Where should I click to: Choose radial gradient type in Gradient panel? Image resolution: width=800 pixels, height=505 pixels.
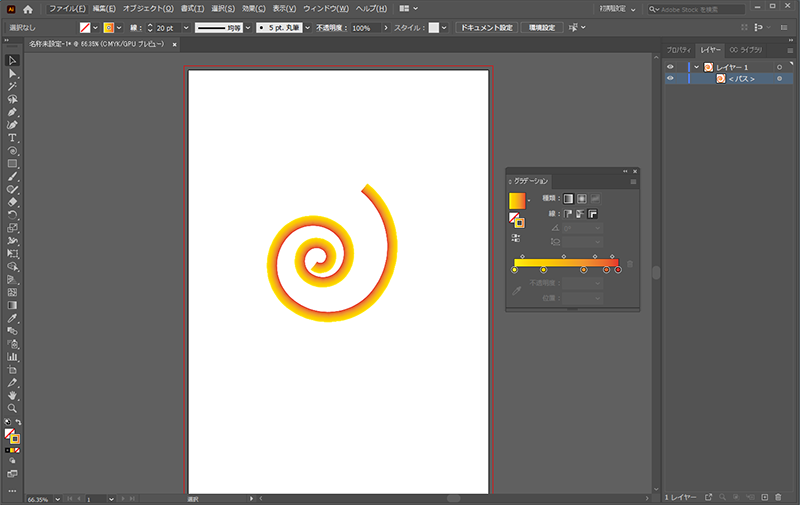click(581, 199)
